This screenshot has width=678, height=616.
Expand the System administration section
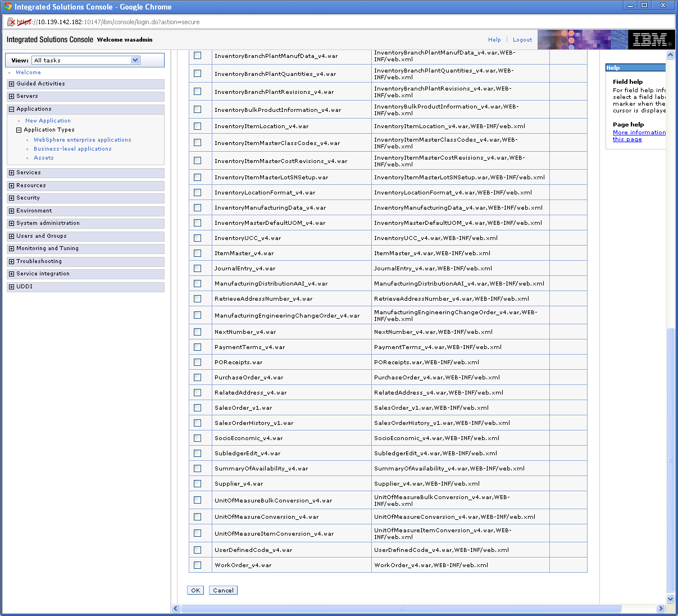[11, 223]
